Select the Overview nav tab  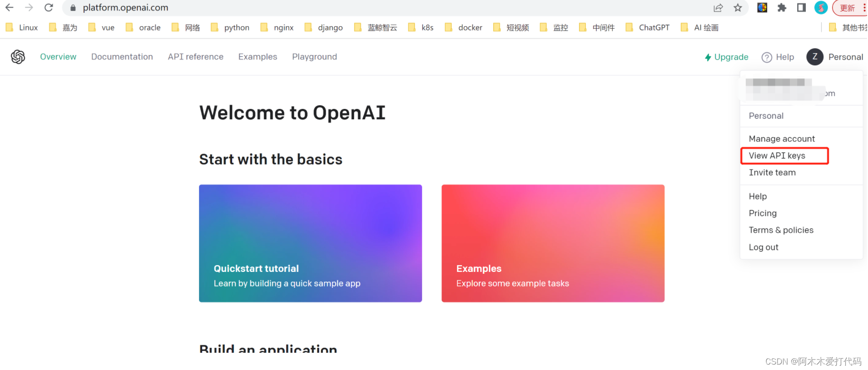coord(58,57)
